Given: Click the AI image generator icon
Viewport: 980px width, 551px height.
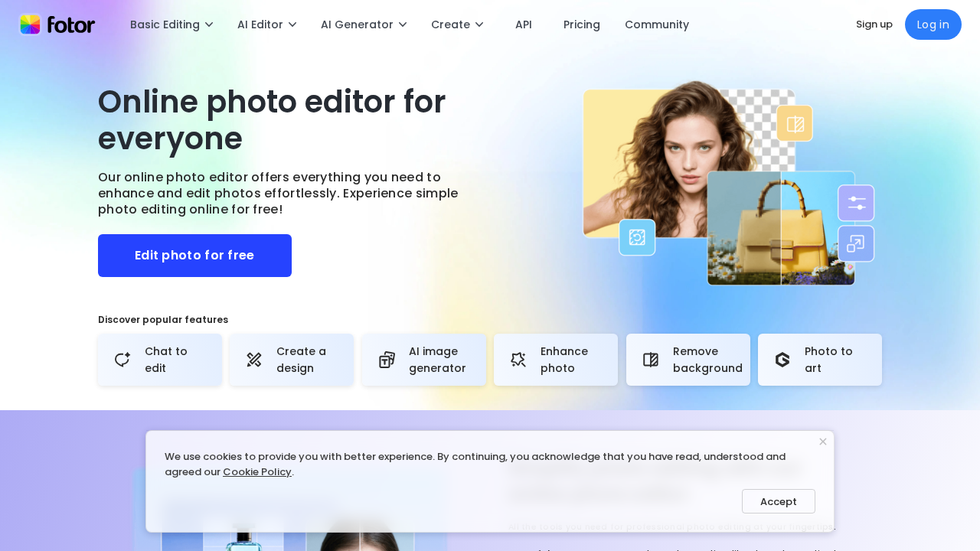Looking at the screenshot, I should tap(387, 360).
